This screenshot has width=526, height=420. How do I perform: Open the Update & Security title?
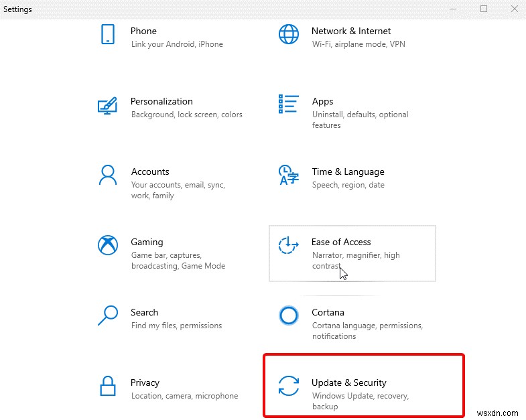coord(349,382)
